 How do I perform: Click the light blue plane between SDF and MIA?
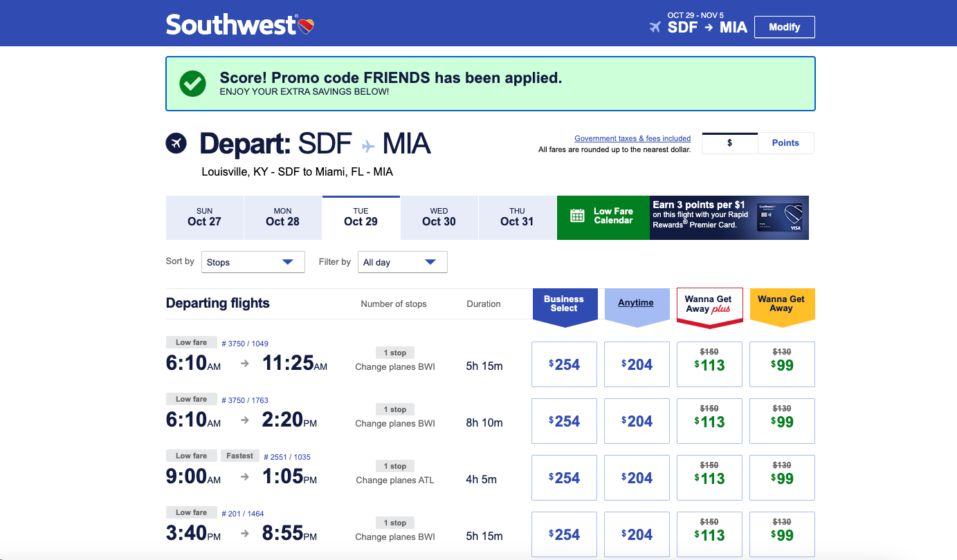click(367, 146)
